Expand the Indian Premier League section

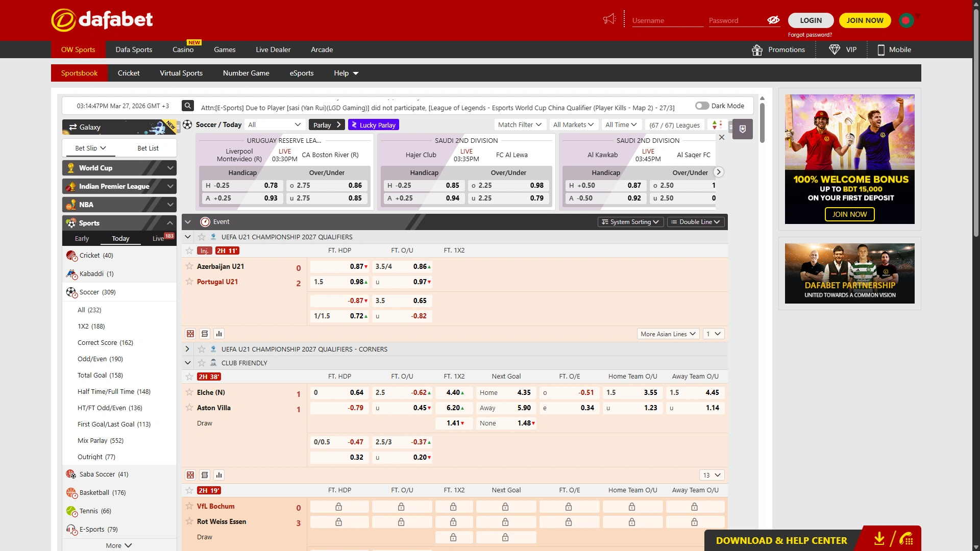tap(119, 186)
